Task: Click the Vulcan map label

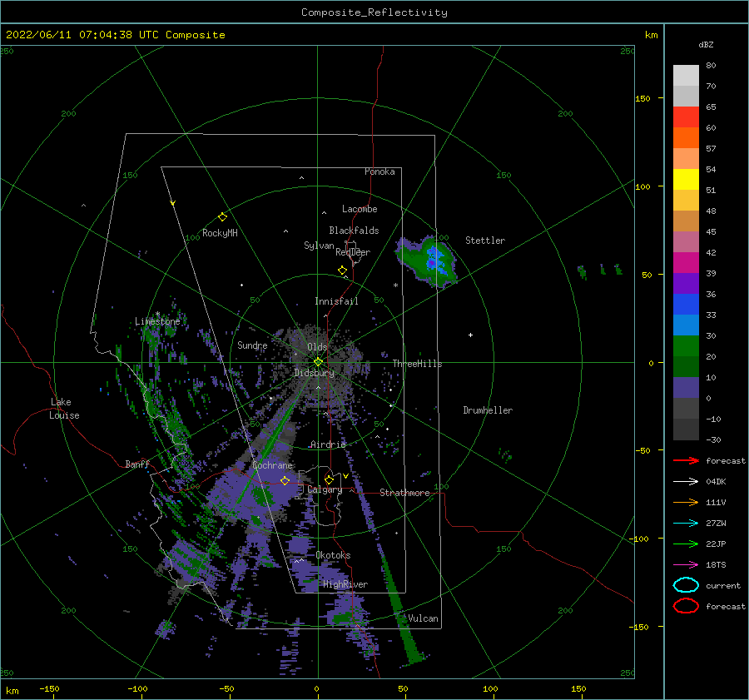Action: pyautogui.click(x=424, y=618)
